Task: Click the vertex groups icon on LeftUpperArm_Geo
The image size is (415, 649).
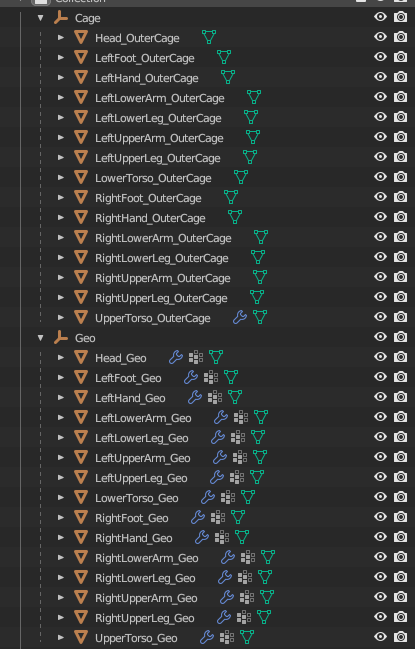Action: tap(240, 457)
